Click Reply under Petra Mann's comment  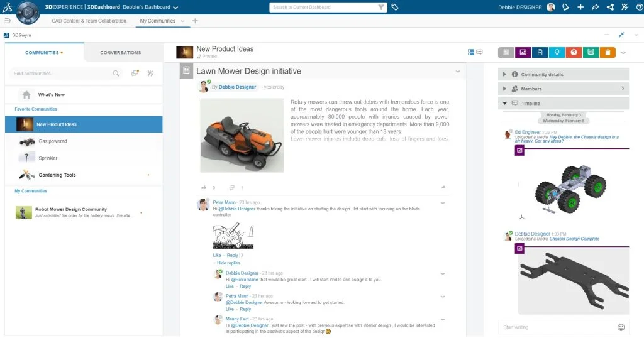pos(233,255)
